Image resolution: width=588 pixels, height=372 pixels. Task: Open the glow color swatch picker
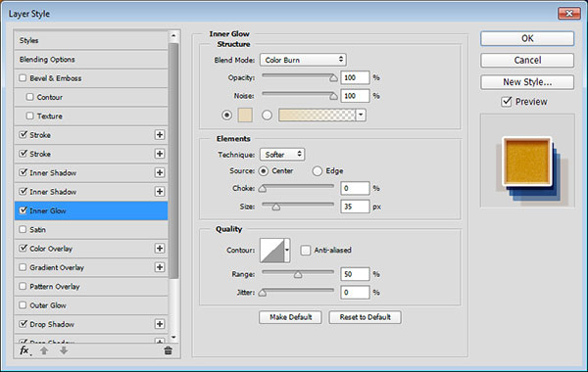(x=245, y=115)
